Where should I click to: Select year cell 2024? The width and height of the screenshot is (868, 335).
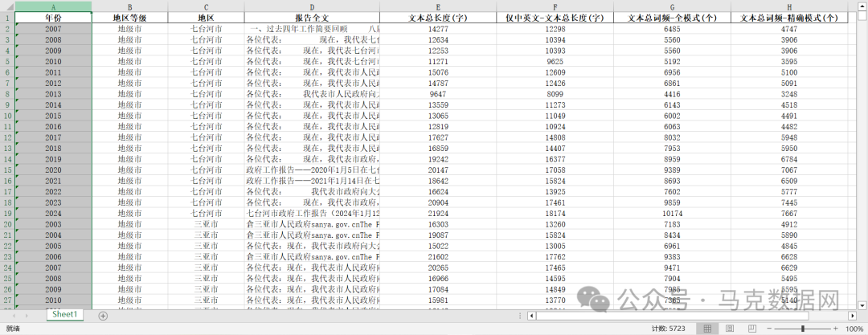click(x=53, y=214)
